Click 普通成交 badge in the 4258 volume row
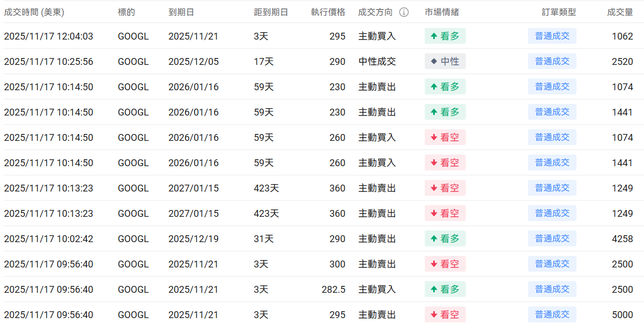This screenshot has height=326, width=644. 552,239
